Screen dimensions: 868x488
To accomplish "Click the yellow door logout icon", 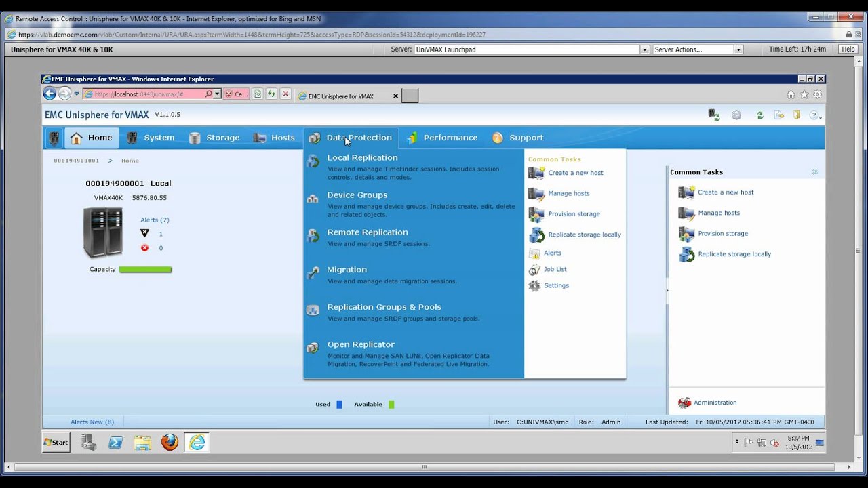I will click(797, 115).
